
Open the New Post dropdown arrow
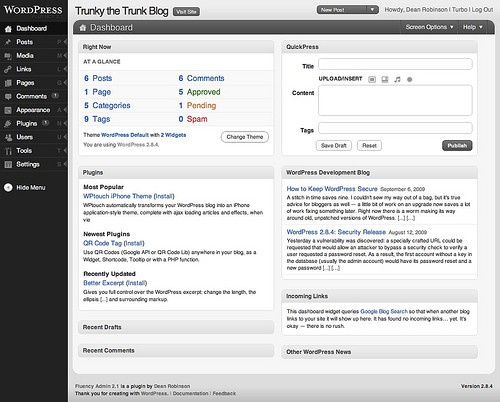pos(372,10)
